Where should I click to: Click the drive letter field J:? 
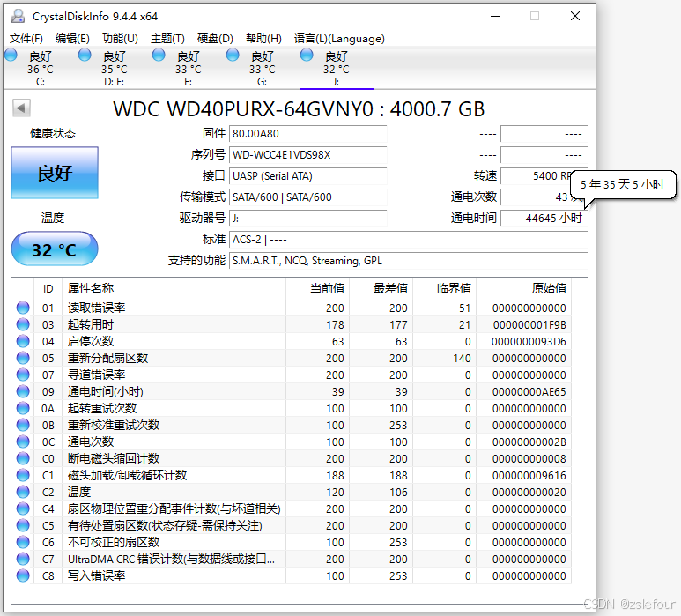308,218
